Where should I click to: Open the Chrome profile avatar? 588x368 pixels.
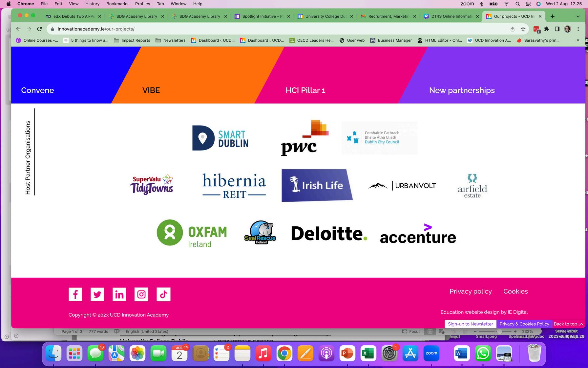pos(568,29)
